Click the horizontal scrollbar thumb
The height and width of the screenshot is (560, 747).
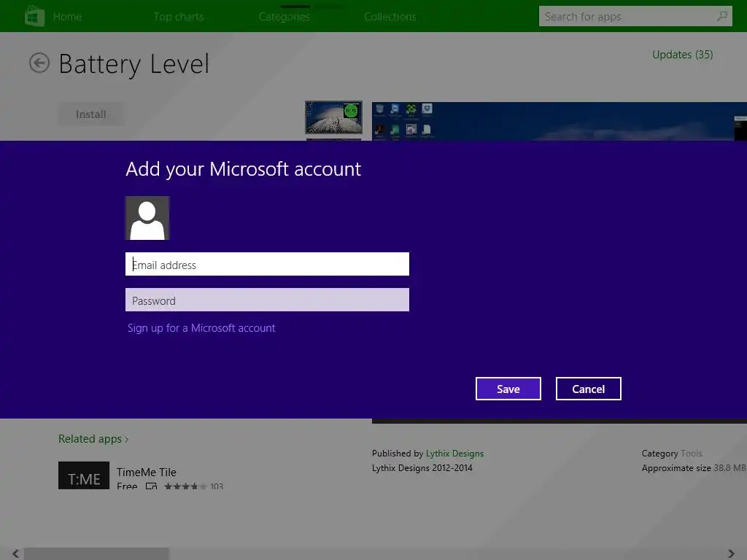click(x=97, y=553)
